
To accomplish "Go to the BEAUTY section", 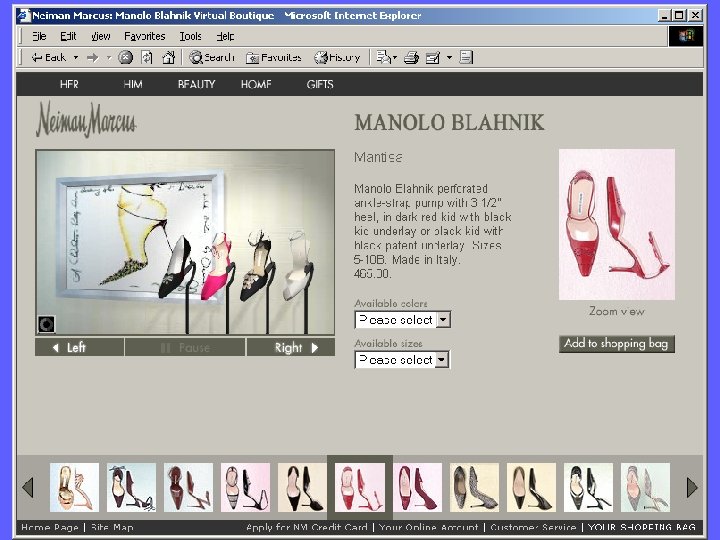I will [x=197, y=84].
